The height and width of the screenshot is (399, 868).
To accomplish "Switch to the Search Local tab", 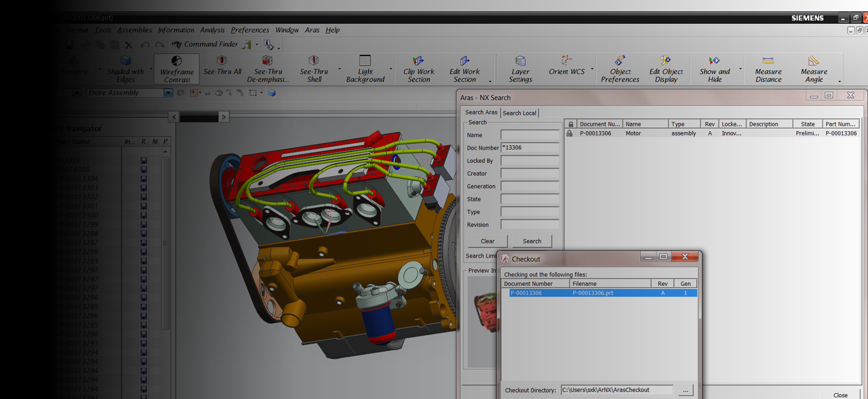I will coord(519,113).
